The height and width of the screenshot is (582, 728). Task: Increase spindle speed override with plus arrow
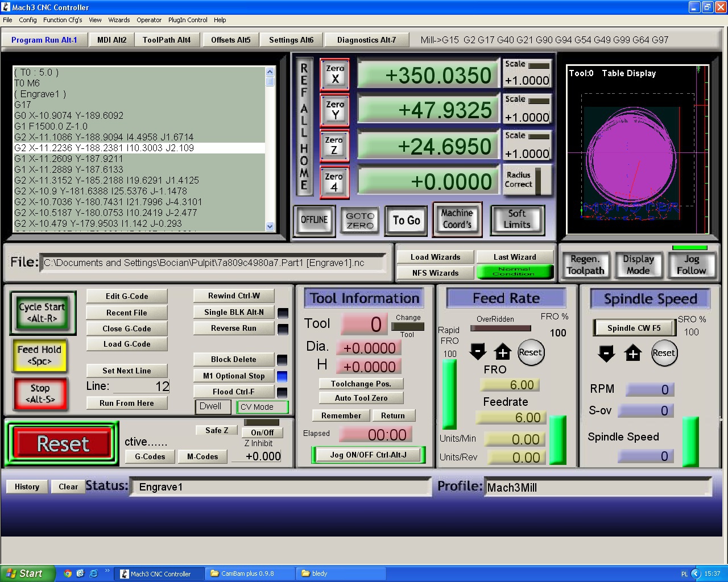tap(632, 354)
